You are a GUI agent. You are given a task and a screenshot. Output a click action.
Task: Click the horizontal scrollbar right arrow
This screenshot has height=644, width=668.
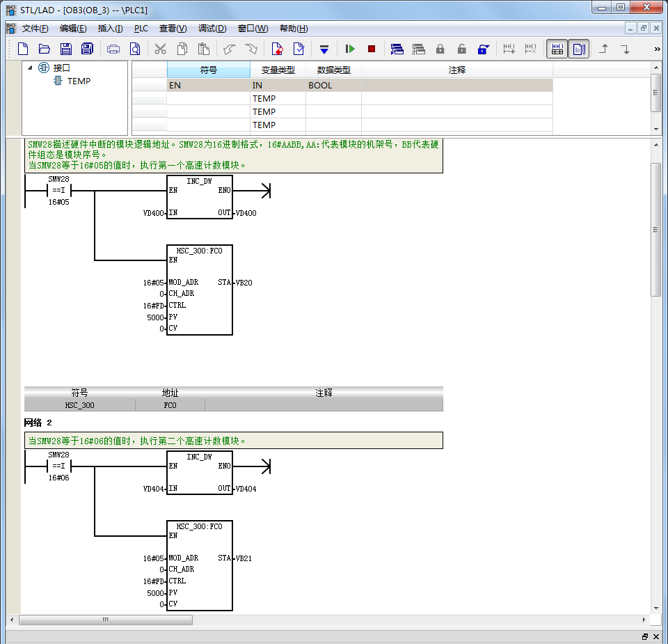point(644,620)
